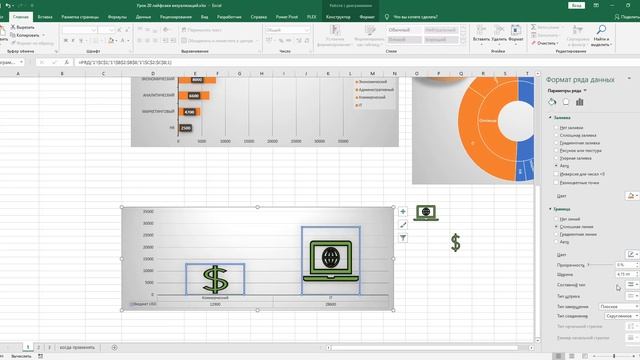The image size is (640, 360).
Task: Click the fill color bucket in Font group
Action: coord(111,40)
